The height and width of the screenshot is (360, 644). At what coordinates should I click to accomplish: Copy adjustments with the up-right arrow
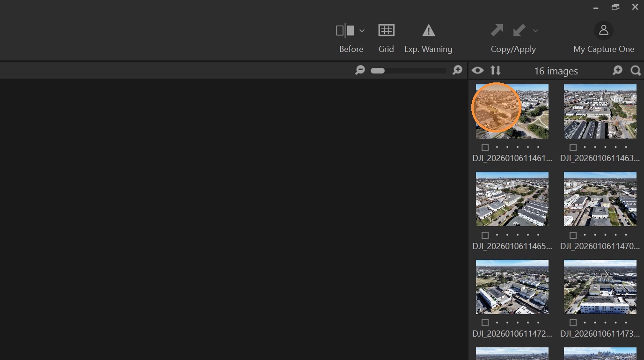click(497, 30)
